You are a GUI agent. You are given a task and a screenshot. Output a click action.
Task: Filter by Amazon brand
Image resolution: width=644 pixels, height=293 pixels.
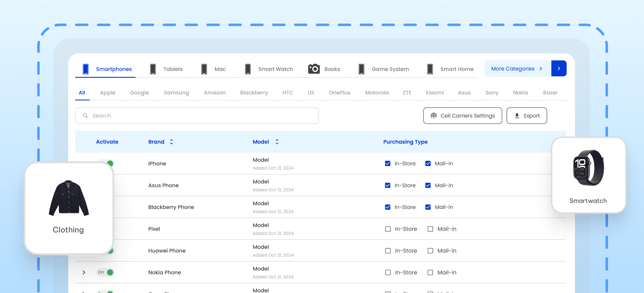coord(215,92)
